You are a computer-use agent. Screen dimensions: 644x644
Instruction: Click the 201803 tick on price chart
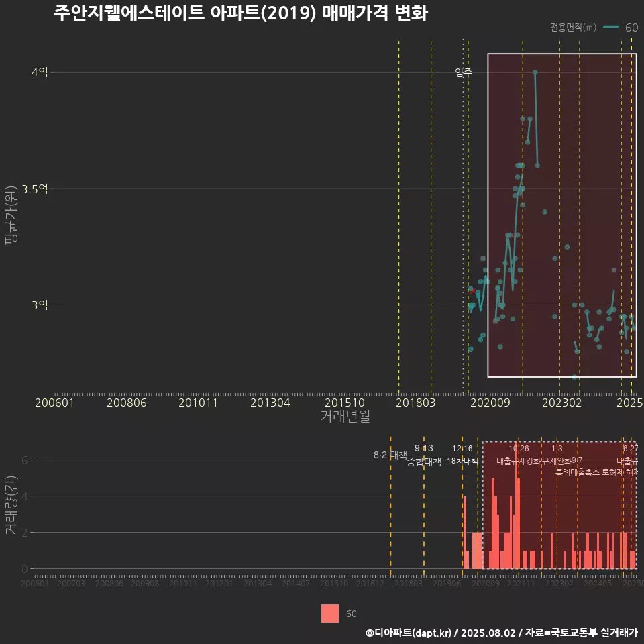(416, 402)
